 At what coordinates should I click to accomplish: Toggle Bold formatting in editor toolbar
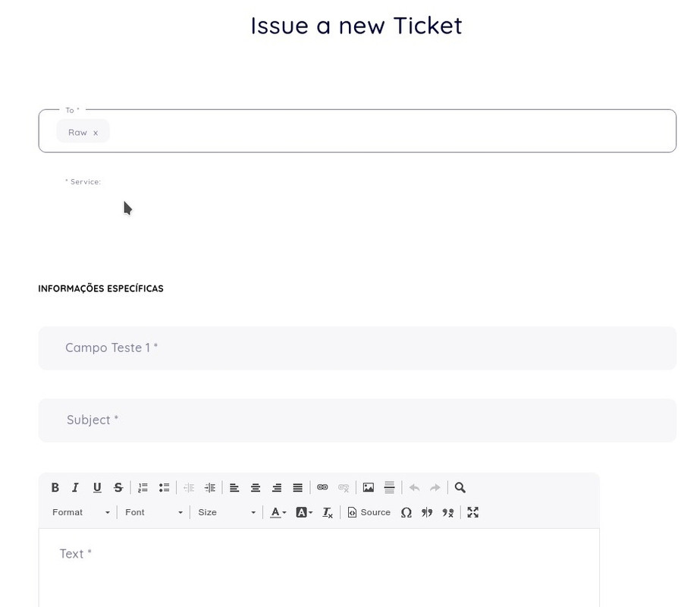click(55, 488)
